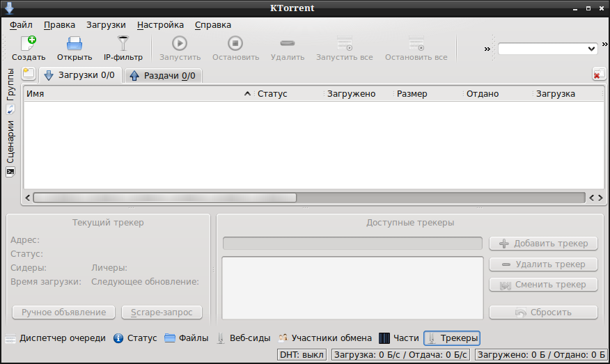Open new tab with the yellow-star page icon
This screenshot has height=364, width=610.
click(x=29, y=74)
